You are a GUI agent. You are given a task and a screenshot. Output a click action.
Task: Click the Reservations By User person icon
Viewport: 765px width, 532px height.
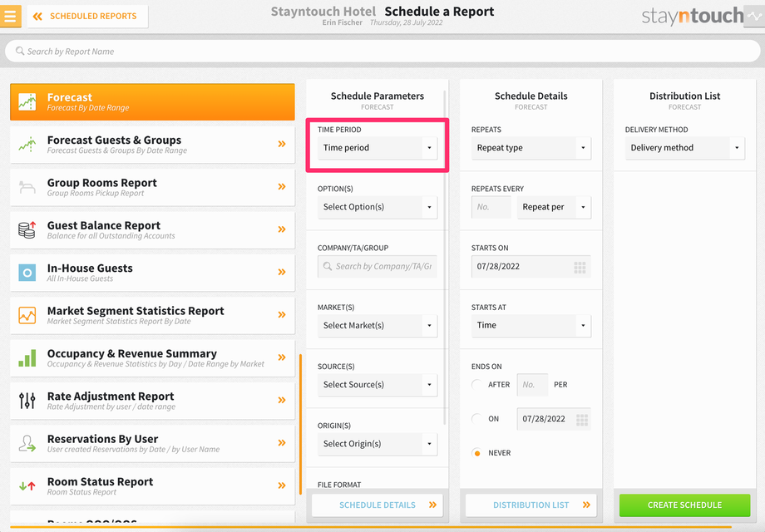(27, 443)
